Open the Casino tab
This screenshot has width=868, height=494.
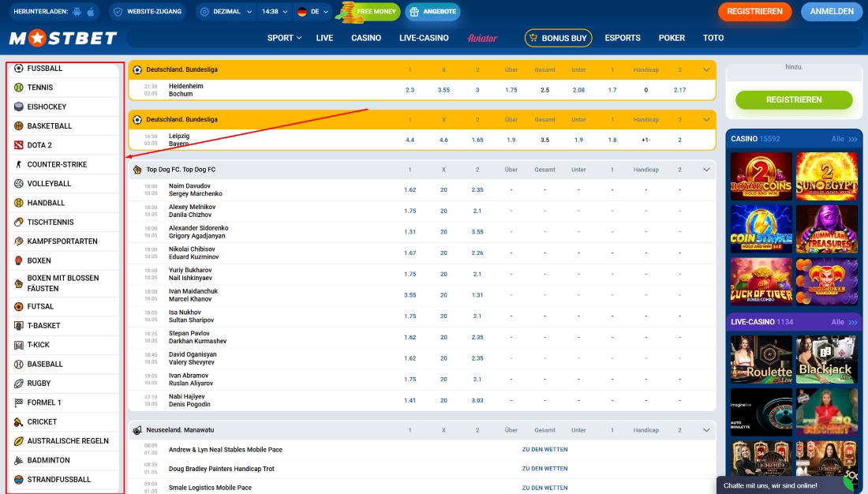366,38
